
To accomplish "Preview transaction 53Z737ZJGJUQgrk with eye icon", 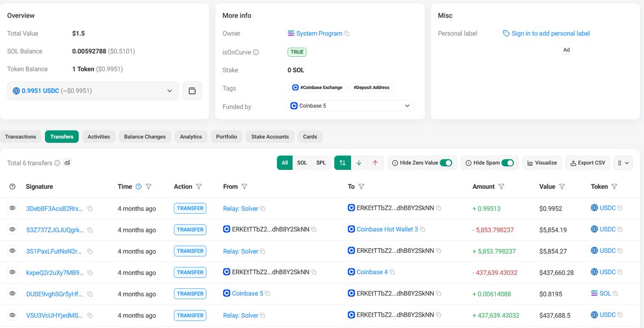I will click(x=12, y=229).
